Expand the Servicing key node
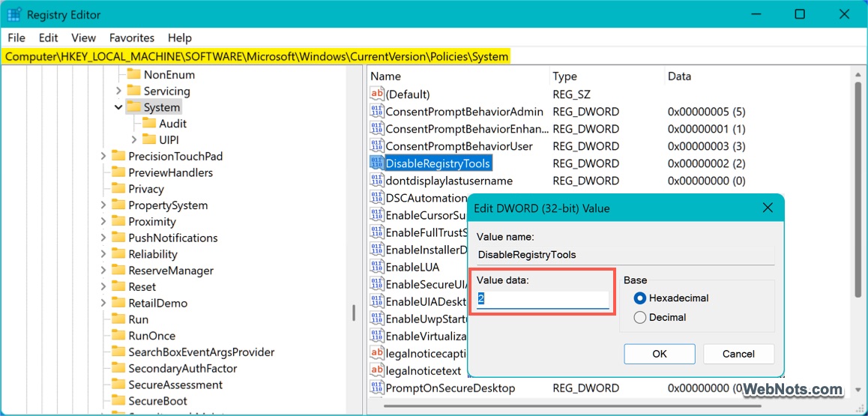The width and height of the screenshot is (868, 416). point(118,91)
